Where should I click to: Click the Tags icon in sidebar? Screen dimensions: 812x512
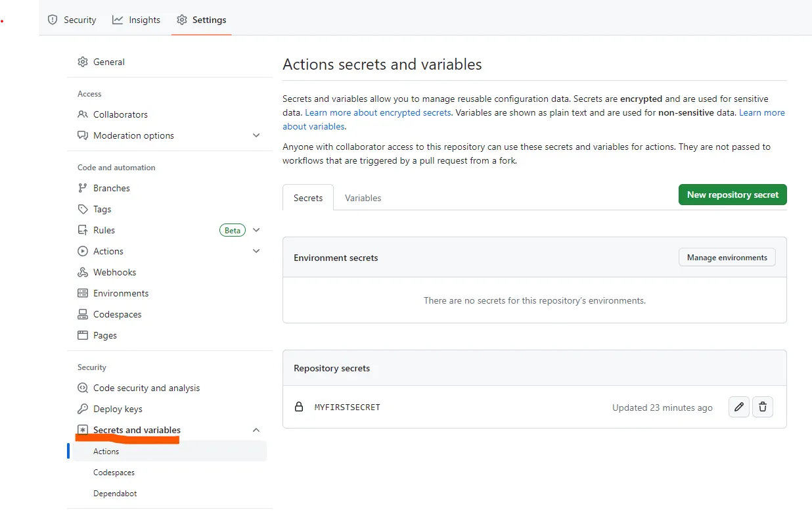coord(83,209)
